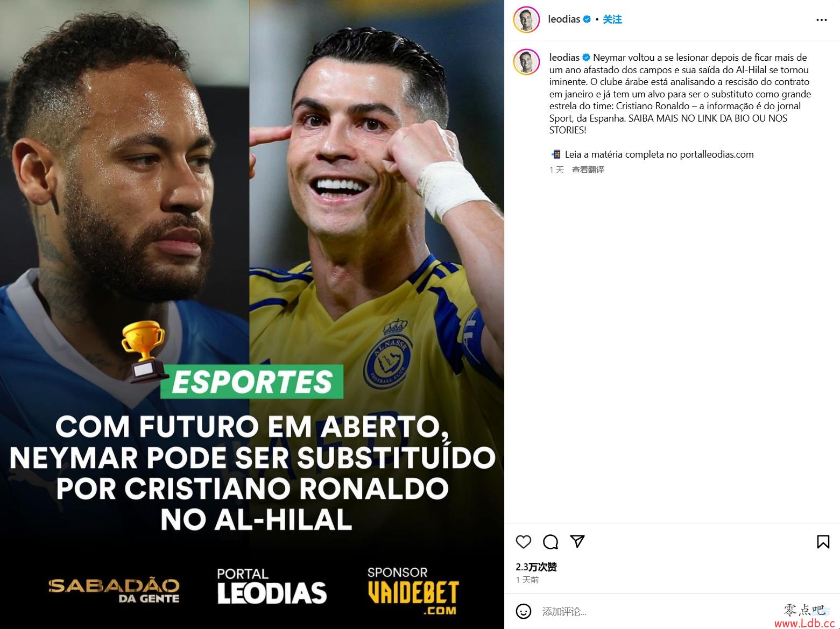Like the post with heart icon

click(x=523, y=541)
